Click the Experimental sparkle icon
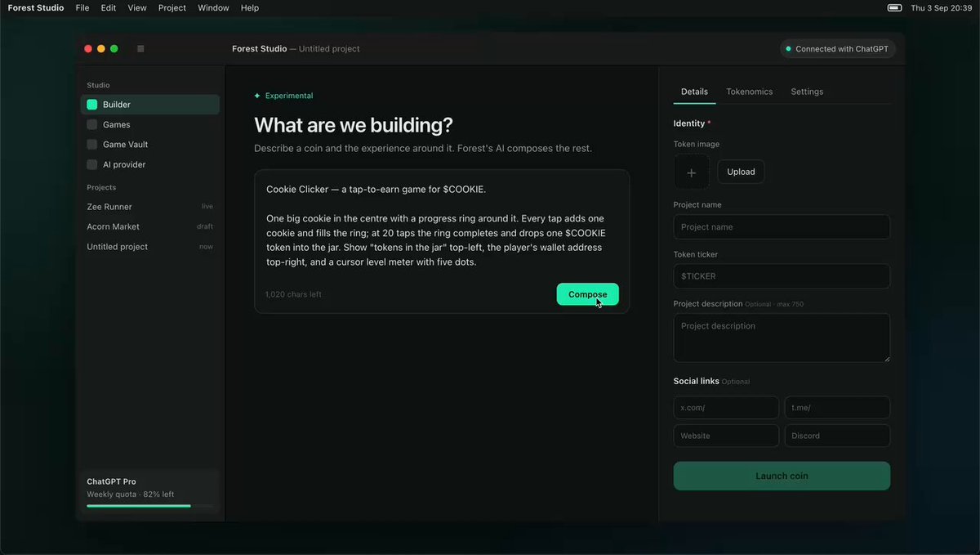 coord(257,96)
